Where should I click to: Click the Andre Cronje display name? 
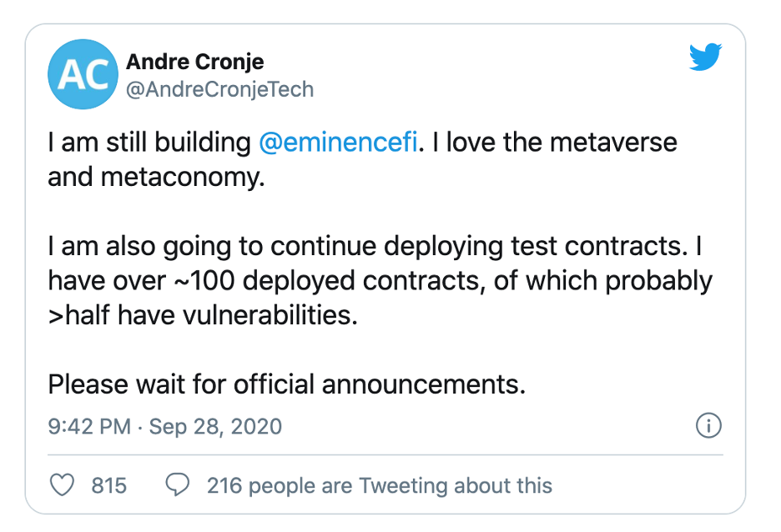coord(194,62)
